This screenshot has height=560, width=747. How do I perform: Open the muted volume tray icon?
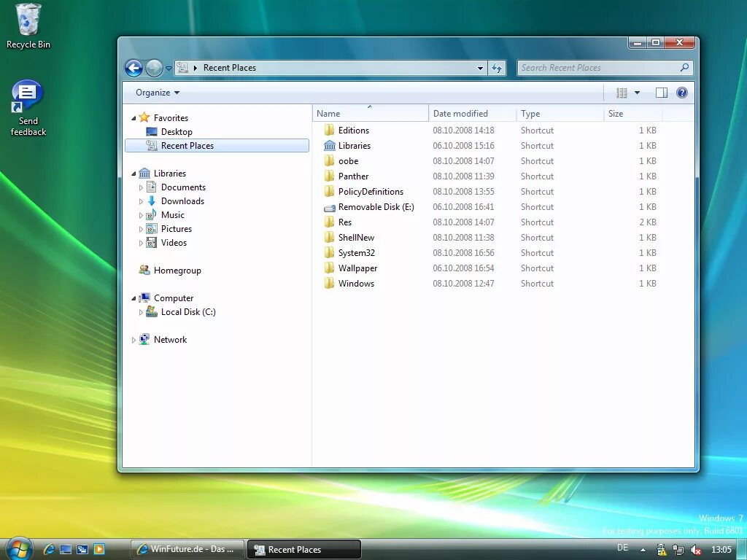(695, 550)
